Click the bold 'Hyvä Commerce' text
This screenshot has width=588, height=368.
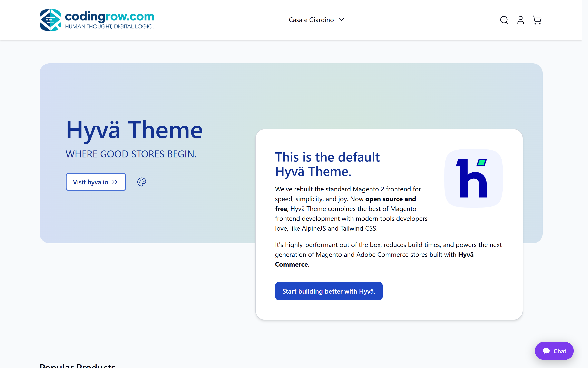[x=374, y=259]
